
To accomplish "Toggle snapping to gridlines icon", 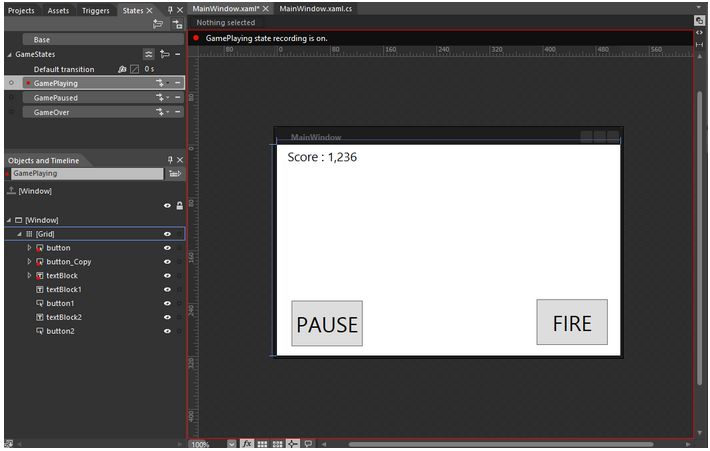I will click(278, 444).
